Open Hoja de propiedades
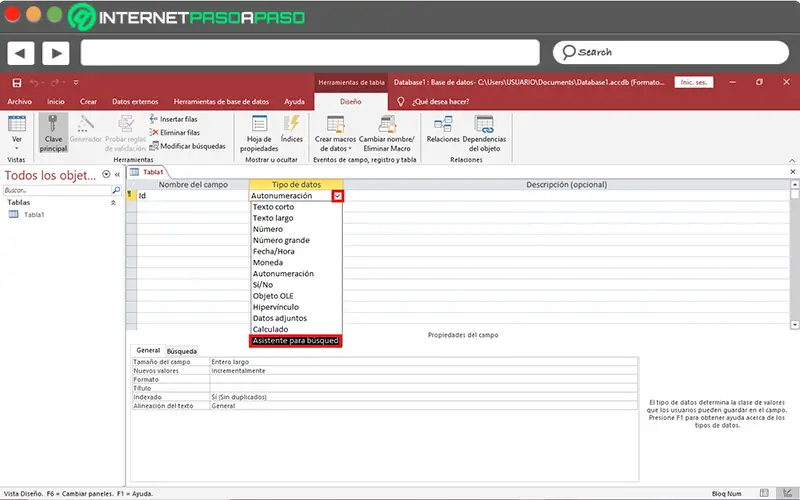The image size is (800, 500). [259, 133]
